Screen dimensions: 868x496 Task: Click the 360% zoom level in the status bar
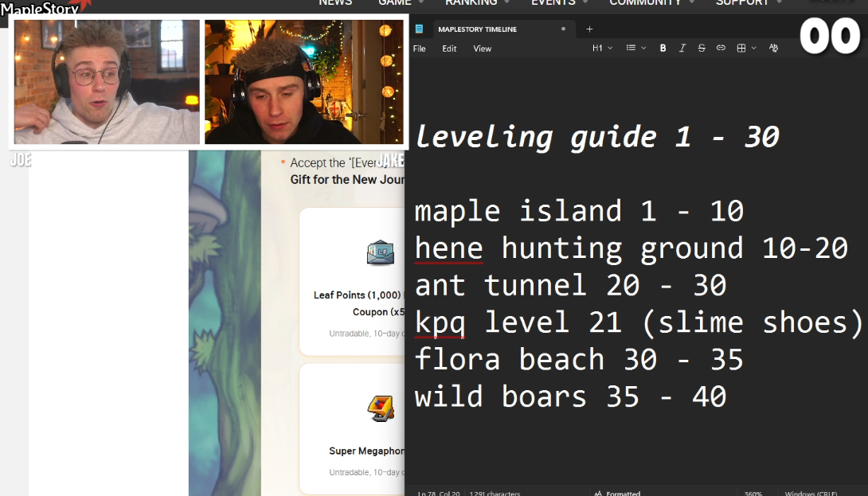pos(753,493)
